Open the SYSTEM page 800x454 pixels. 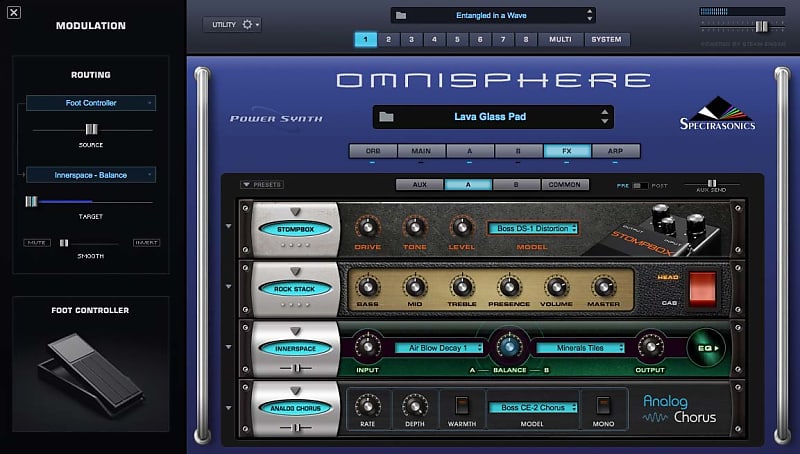pyautogui.click(x=607, y=39)
